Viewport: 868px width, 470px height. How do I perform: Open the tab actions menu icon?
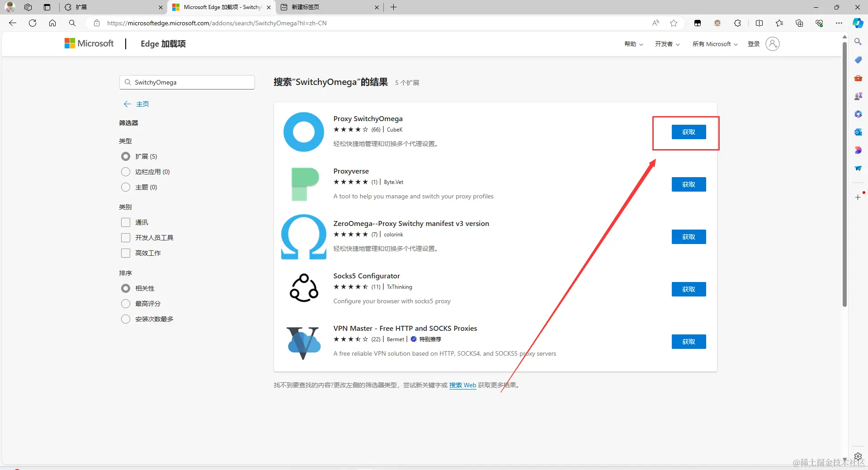[x=47, y=7]
